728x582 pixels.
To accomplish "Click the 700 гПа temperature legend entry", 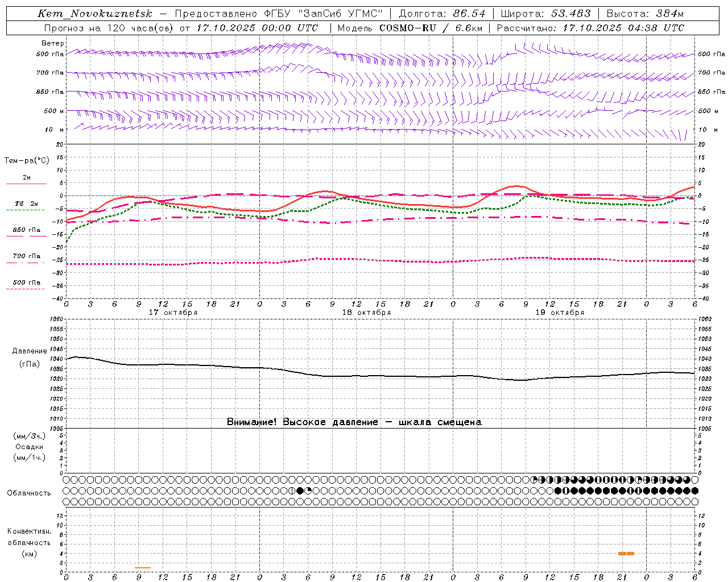I will point(26,256).
